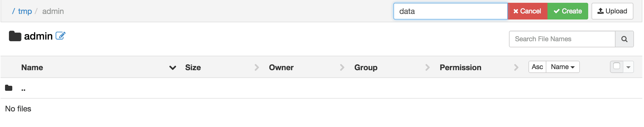Viewport: 644px width, 127px height.
Task: Click the Name column sort chevron
Action: coord(173,67)
